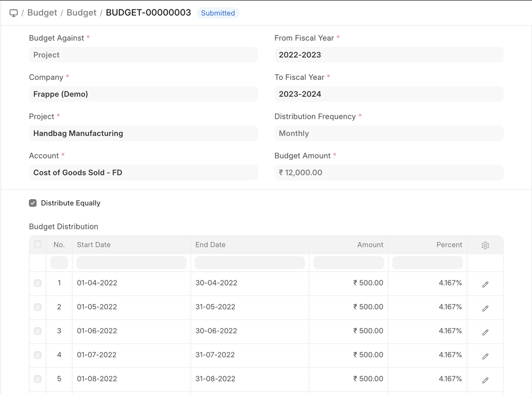
Task: Click the Start Date filter box
Action: coord(131,263)
